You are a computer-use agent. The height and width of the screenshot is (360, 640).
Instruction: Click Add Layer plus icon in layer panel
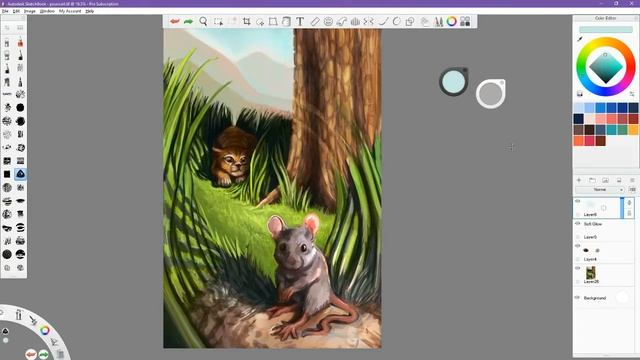click(x=579, y=180)
